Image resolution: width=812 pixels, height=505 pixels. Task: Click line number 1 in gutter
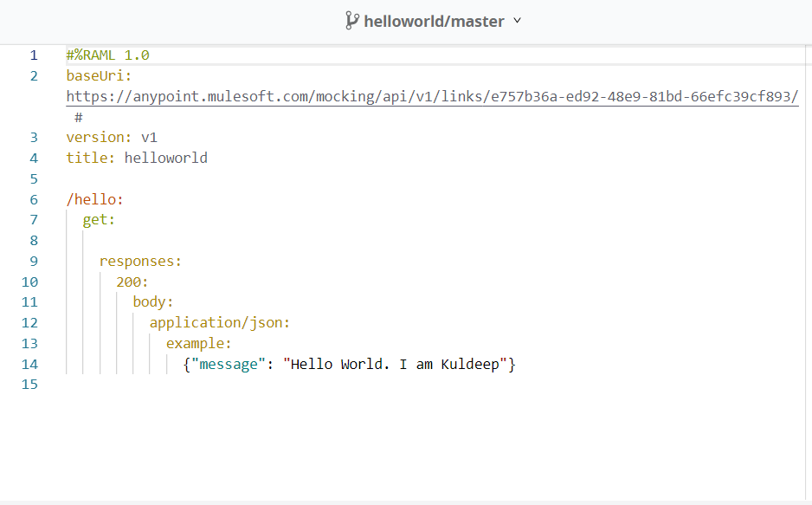[34, 55]
